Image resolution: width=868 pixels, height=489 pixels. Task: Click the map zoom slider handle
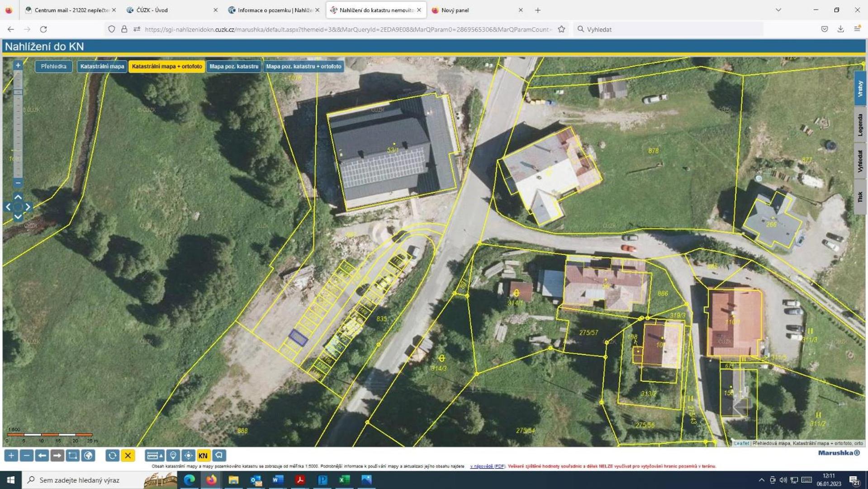[x=18, y=92]
